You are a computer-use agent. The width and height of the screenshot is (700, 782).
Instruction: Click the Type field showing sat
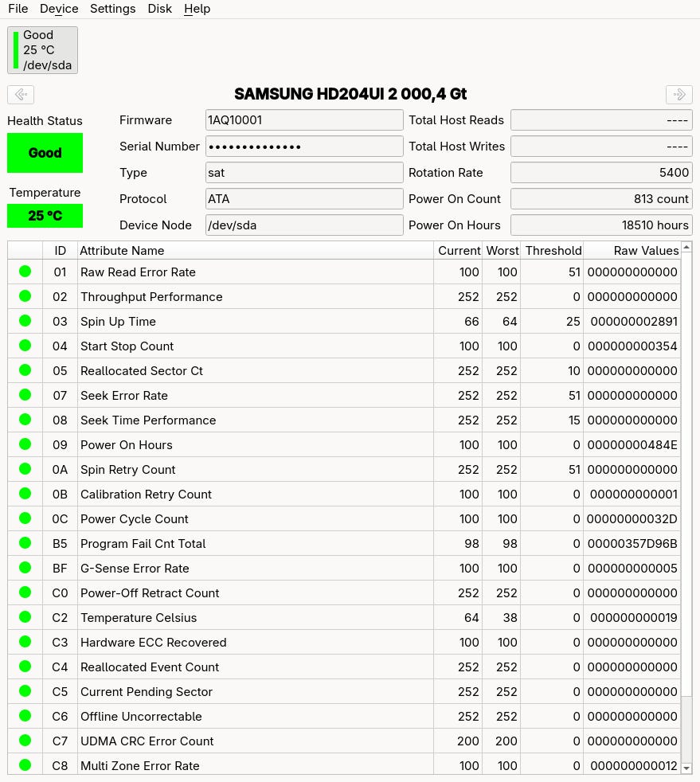click(x=304, y=173)
